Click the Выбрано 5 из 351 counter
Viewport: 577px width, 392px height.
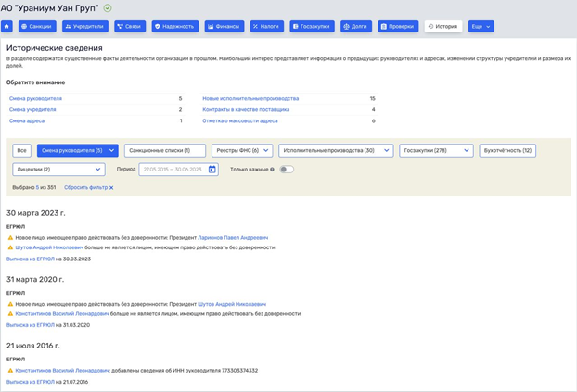click(x=34, y=187)
